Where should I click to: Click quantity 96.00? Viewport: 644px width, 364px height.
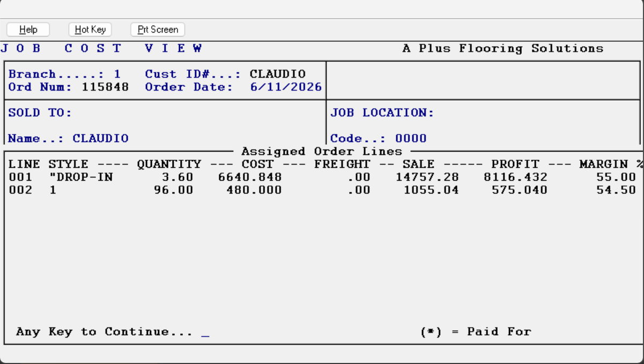click(x=173, y=190)
